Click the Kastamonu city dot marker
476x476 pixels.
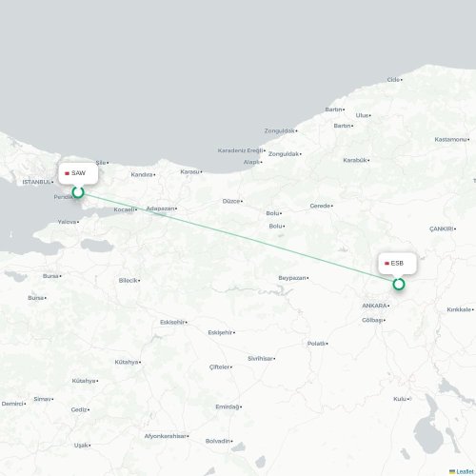pos(468,140)
